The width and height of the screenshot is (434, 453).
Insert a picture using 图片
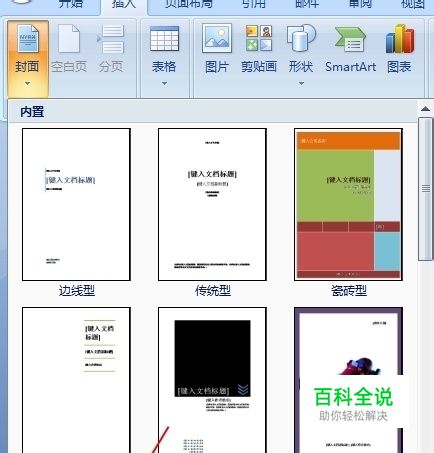coord(217,48)
